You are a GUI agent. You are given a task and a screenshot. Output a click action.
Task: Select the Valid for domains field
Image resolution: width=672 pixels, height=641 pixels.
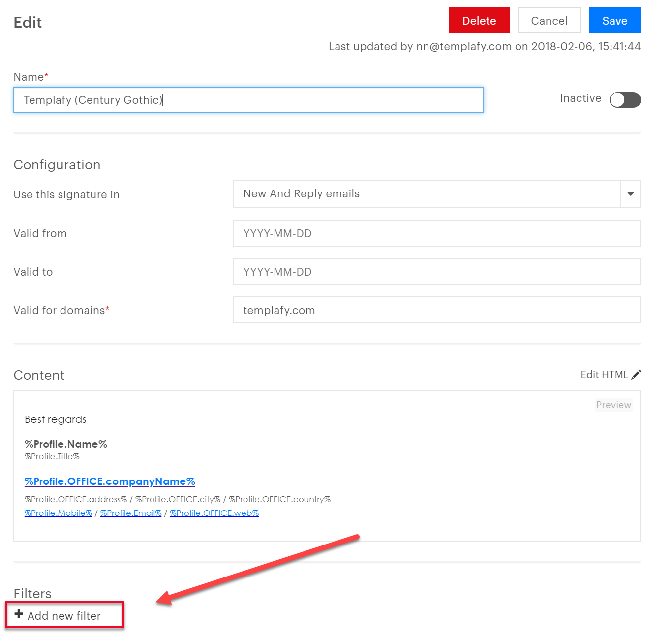(x=436, y=310)
